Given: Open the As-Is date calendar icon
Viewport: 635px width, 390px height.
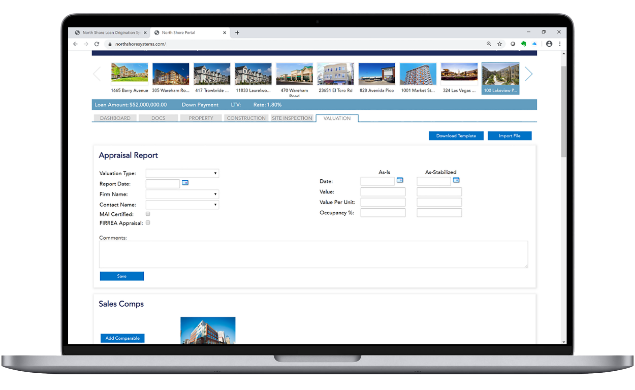Looking at the screenshot, I should 400,180.
